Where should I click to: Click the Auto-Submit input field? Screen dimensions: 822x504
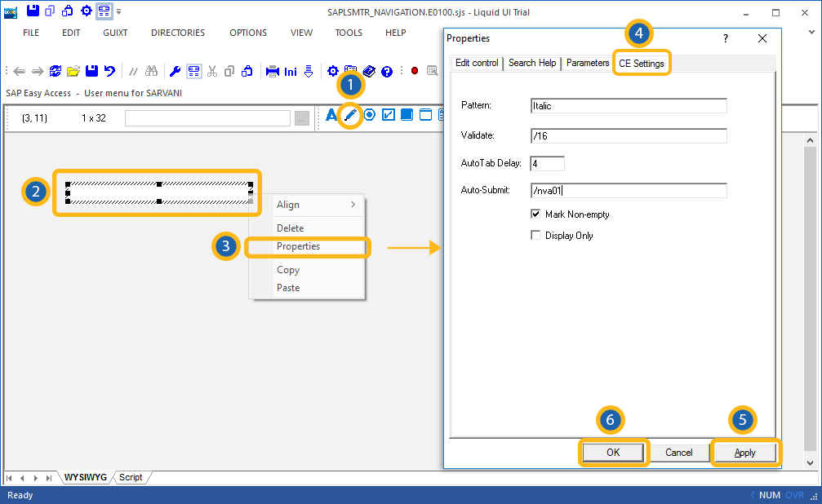point(628,191)
